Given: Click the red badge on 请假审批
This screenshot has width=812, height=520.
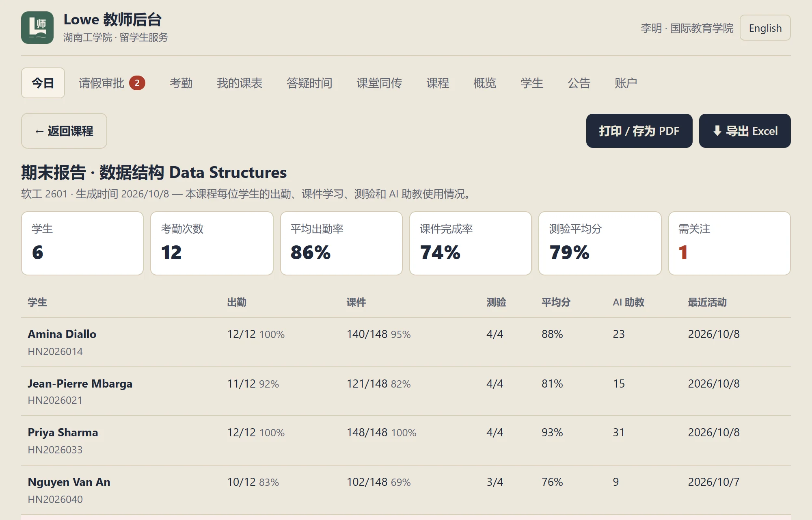Looking at the screenshot, I should (137, 83).
